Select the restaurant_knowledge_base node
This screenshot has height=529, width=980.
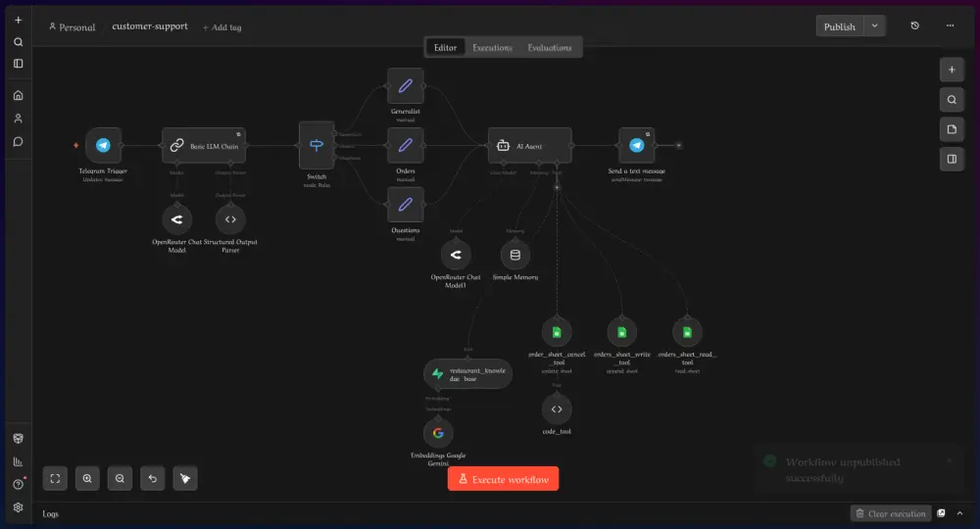click(x=467, y=374)
